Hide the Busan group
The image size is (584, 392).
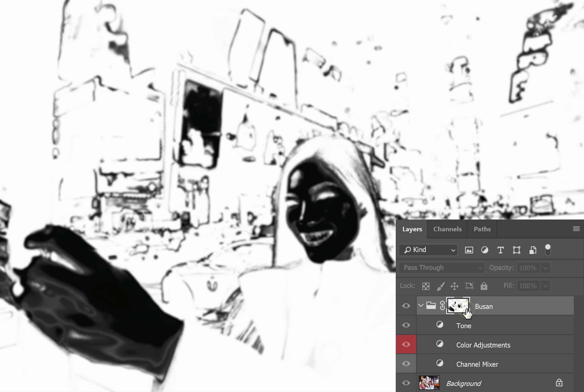(406, 306)
